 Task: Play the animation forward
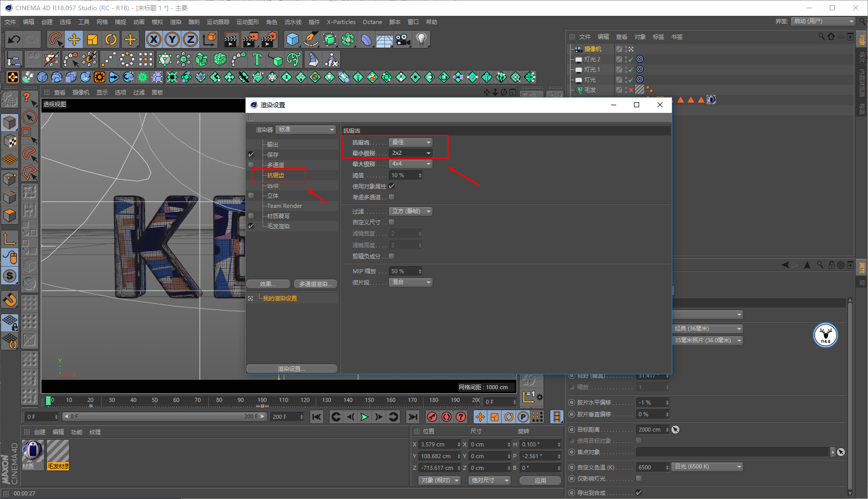(x=364, y=417)
